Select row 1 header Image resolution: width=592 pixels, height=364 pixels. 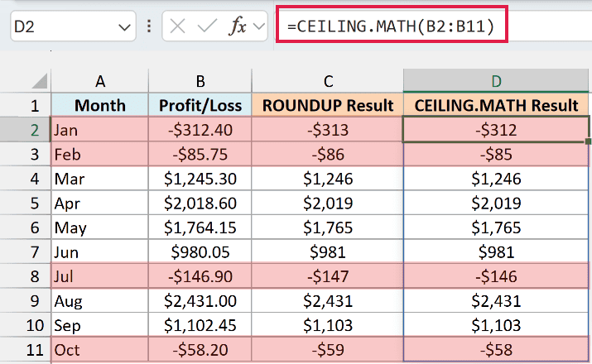pos(26,105)
